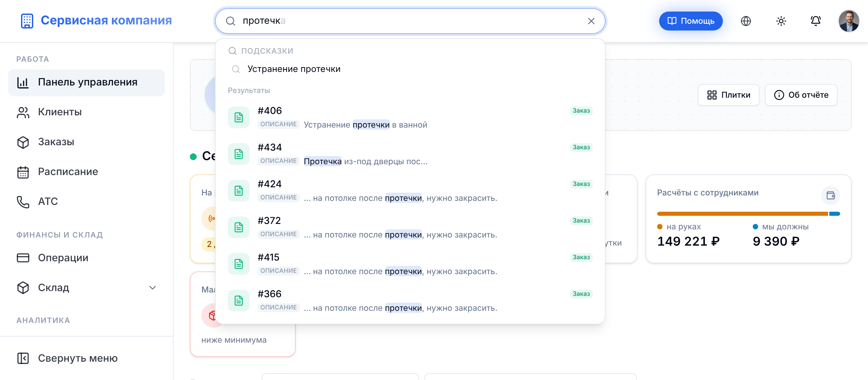Screen dimensions: 868x380
Task: Click the Заказ tag on #406
Action: tap(581, 111)
